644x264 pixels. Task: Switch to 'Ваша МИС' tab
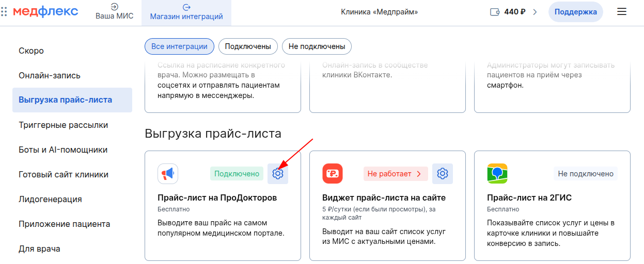pos(114,12)
